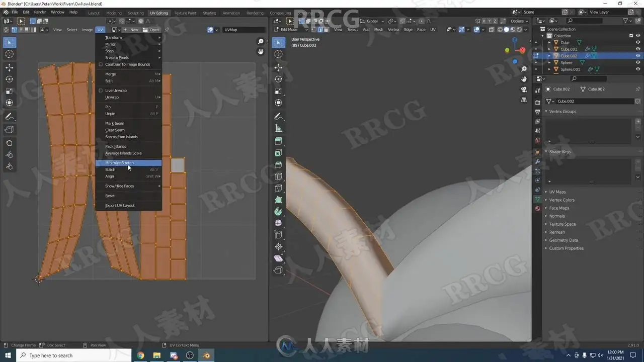Select Export UV Layout menu entry
The width and height of the screenshot is (644, 362).
point(129,206)
